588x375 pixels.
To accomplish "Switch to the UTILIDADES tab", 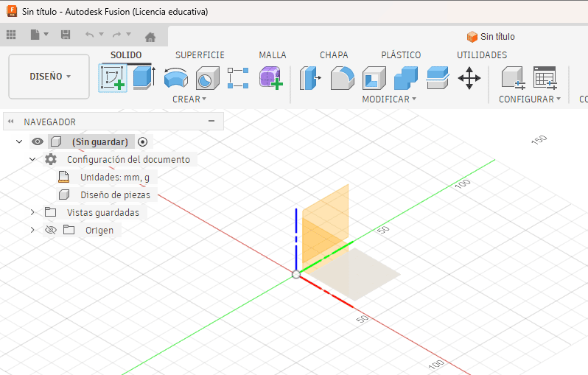I will [482, 55].
